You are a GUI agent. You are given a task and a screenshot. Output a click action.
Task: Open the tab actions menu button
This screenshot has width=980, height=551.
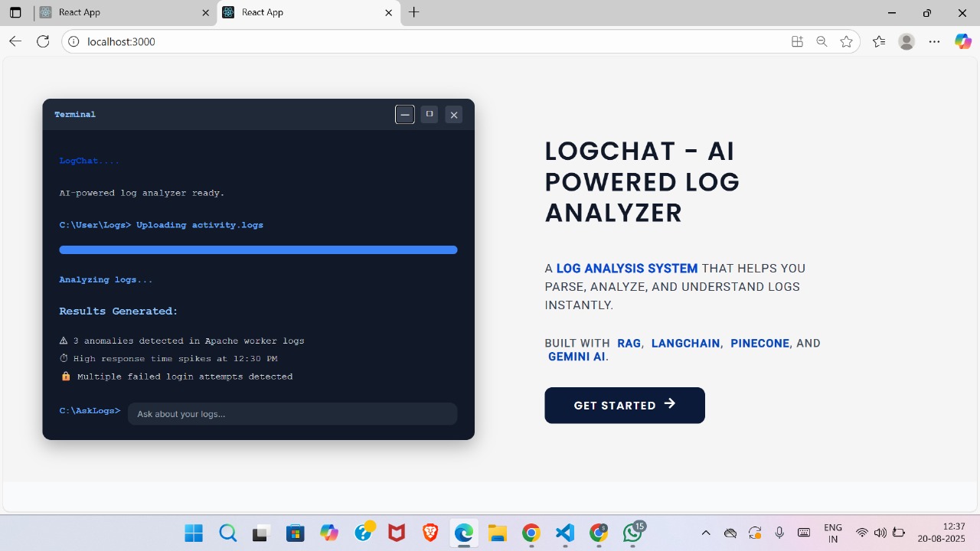pyautogui.click(x=15, y=13)
